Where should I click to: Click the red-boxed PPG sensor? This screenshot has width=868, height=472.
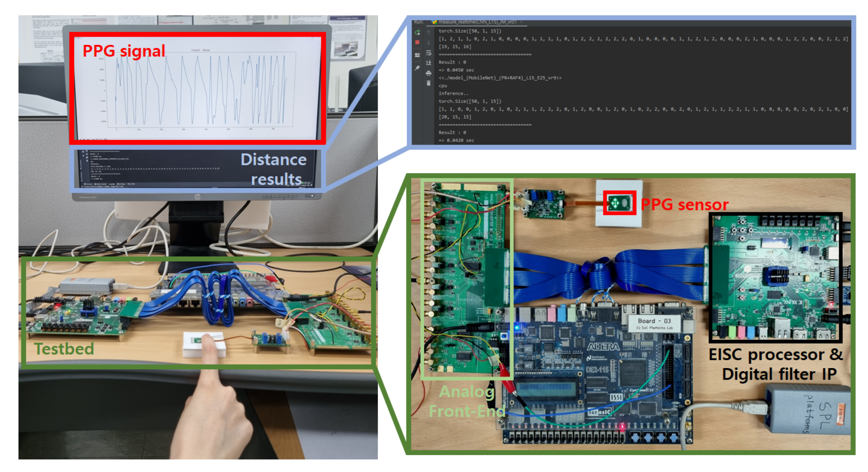click(x=619, y=203)
